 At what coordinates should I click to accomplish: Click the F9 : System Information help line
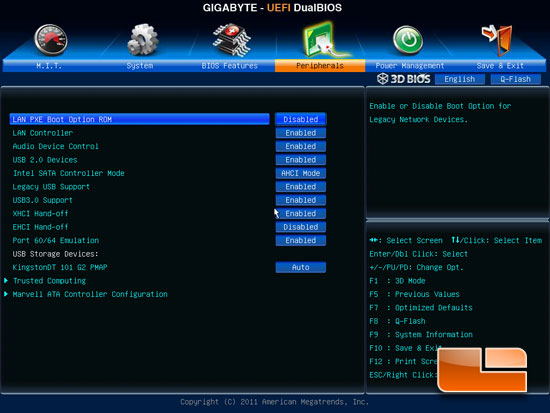(x=421, y=334)
